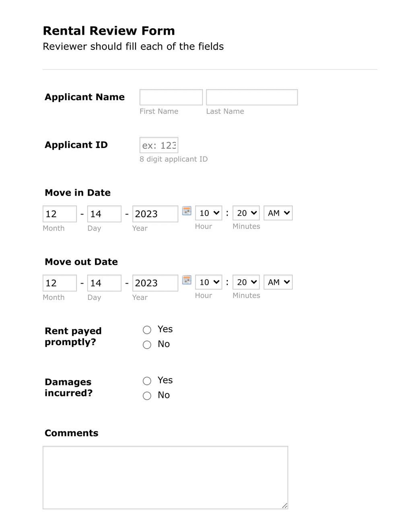This screenshot has width=420, height=517.
Task: Open the AM/PM dropdown for Move out Date
Action: [278, 282]
